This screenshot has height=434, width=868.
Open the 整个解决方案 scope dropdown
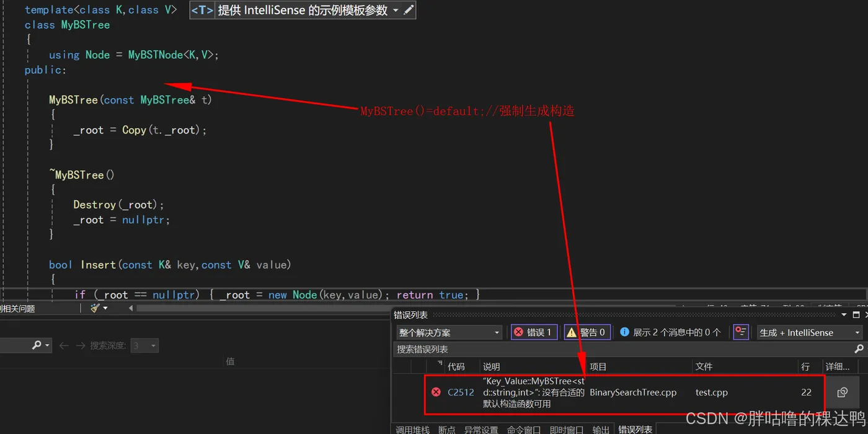[449, 332]
